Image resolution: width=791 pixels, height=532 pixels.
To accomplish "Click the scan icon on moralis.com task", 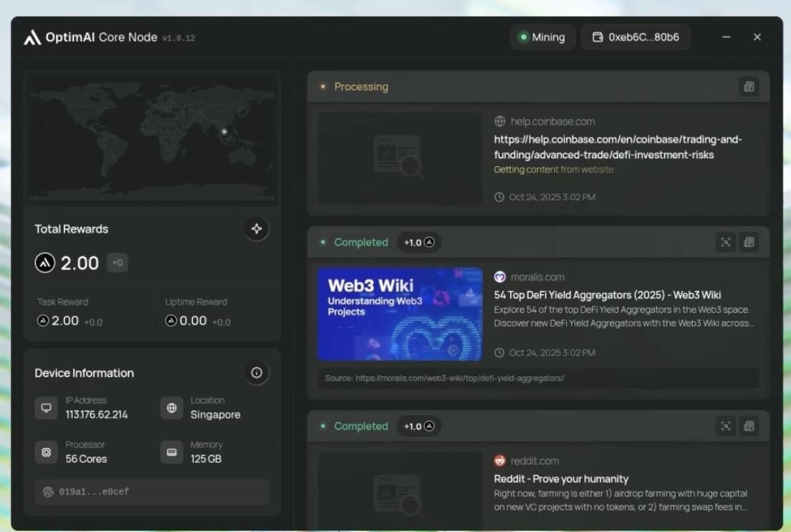I will [x=726, y=242].
